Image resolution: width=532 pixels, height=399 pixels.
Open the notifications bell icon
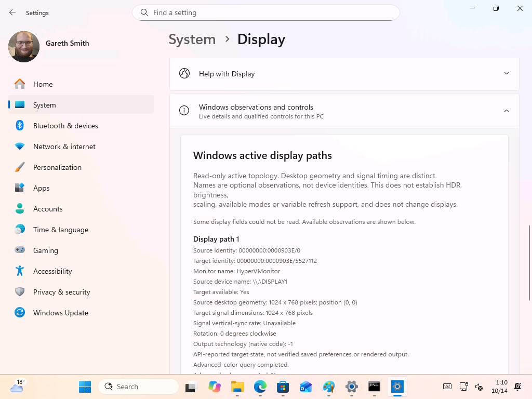(x=518, y=387)
